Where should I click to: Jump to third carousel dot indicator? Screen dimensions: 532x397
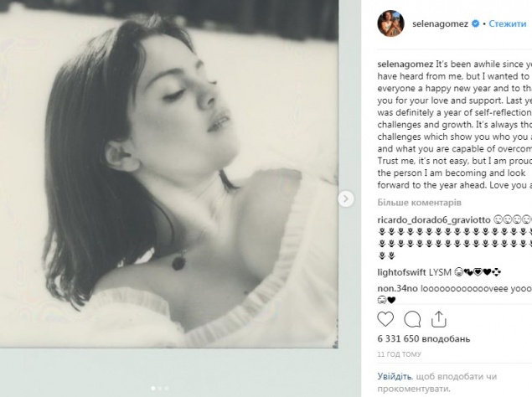167,388
